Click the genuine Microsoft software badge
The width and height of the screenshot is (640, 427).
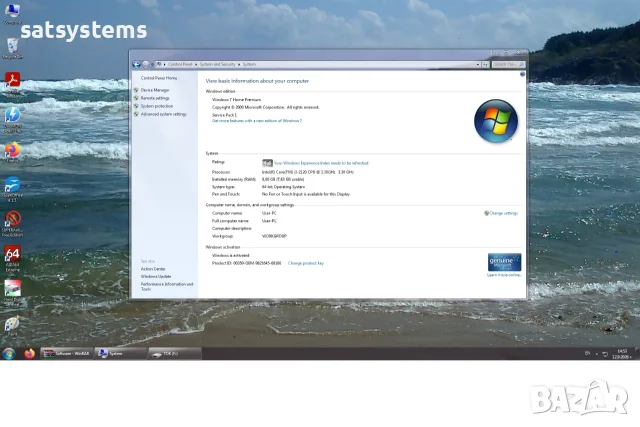coord(504,262)
